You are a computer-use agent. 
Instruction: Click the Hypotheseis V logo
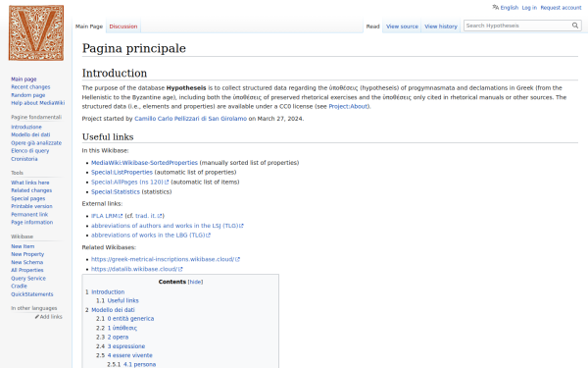(x=36, y=32)
